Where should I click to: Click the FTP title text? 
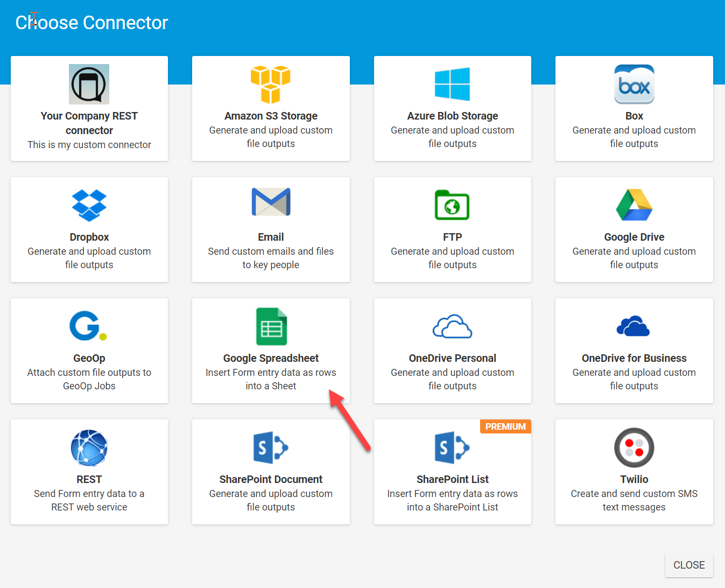coord(453,237)
